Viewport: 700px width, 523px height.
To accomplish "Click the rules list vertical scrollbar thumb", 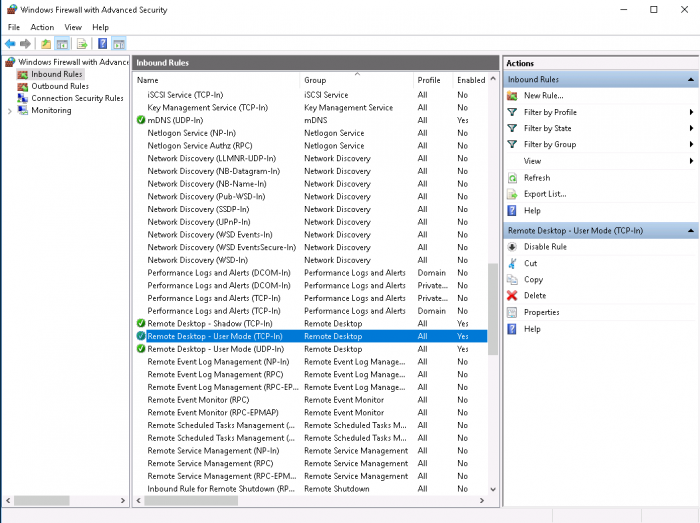I will (x=493, y=309).
